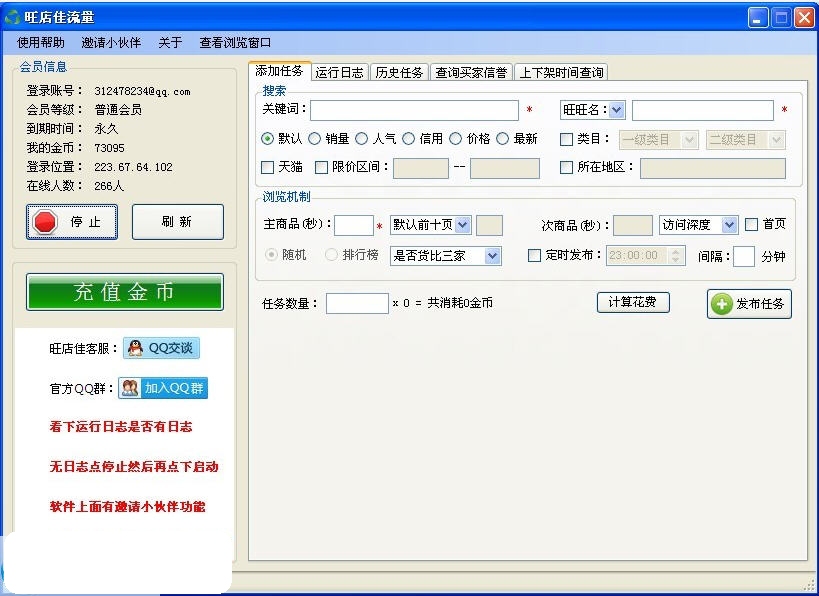Click the 关键词 input field
The height and width of the screenshot is (596, 819).
[414, 110]
